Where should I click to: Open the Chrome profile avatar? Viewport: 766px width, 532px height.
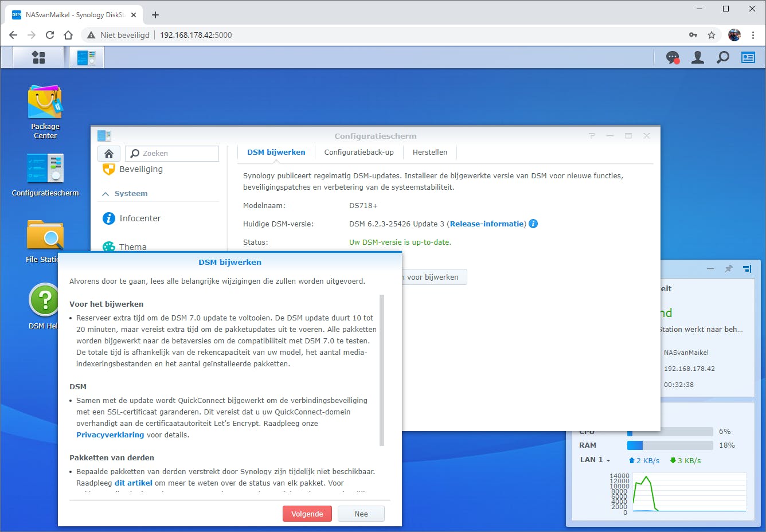[x=734, y=35]
